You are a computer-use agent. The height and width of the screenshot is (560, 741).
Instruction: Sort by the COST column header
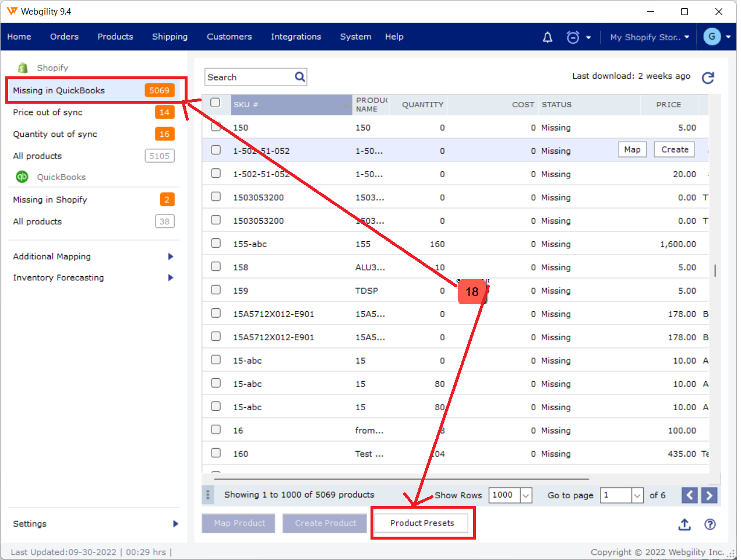[x=523, y=105]
